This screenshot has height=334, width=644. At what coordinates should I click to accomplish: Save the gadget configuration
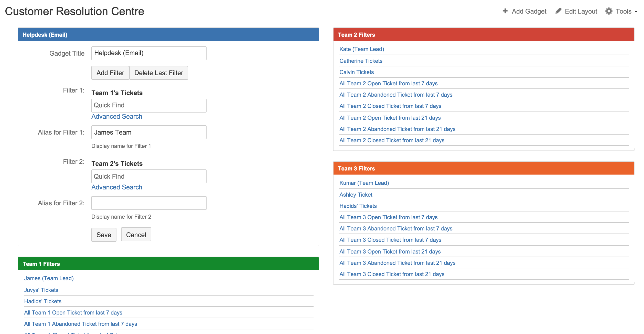click(104, 235)
